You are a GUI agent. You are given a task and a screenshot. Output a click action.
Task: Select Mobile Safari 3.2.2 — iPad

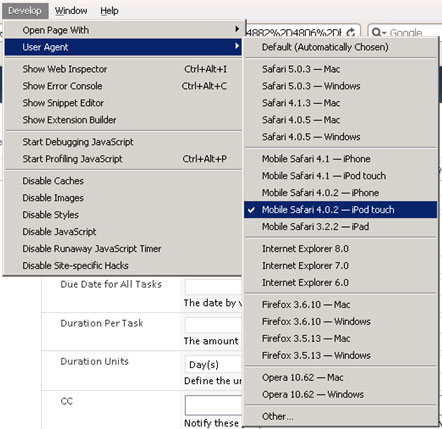(x=340, y=227)
